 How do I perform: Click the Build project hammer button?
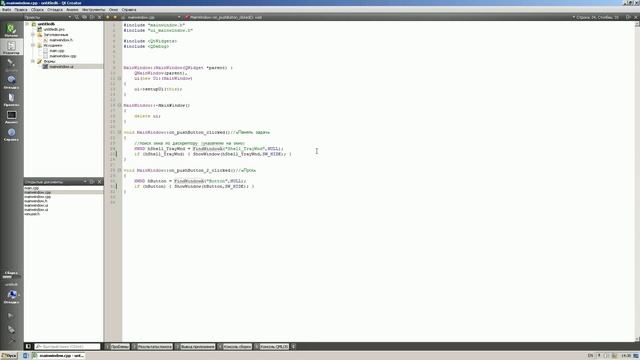click(11, 340)
